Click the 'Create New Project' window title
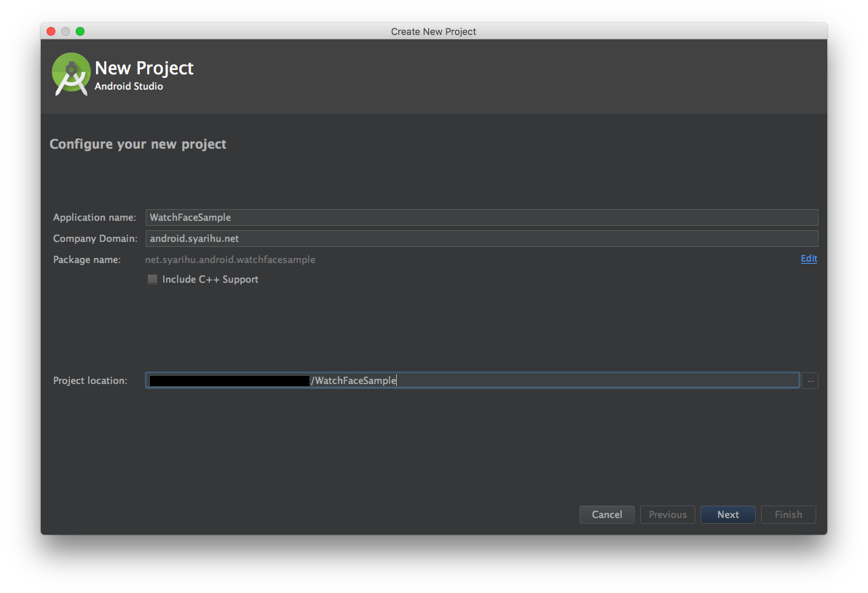 433,31
